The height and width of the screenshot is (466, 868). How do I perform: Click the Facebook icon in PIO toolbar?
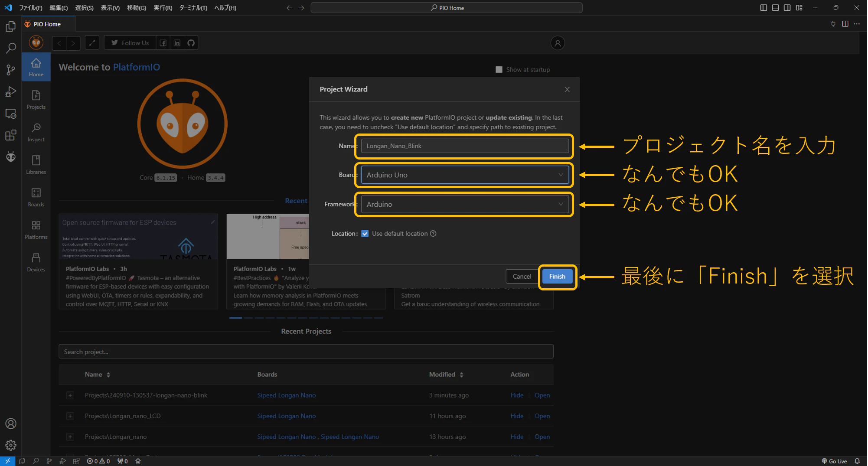coord(163,43)
